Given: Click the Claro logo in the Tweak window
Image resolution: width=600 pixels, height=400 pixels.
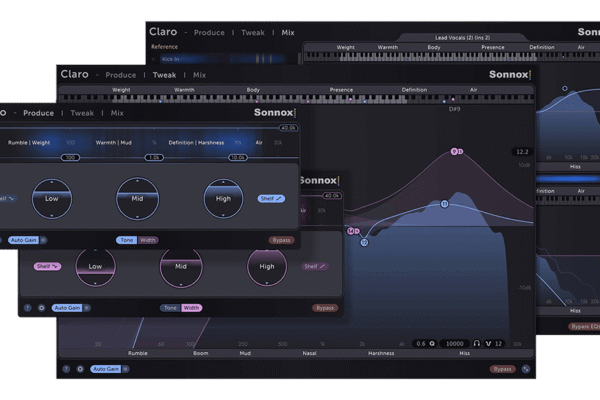Looking at the screenshot, I should coord(74,74).
